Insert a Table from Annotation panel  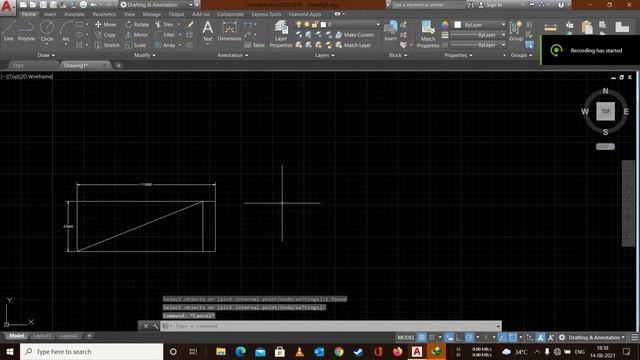coord(254,45)
